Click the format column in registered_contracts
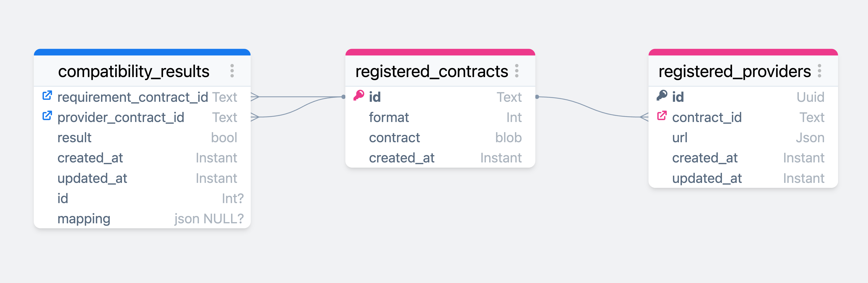 click(x=440, y=117)
